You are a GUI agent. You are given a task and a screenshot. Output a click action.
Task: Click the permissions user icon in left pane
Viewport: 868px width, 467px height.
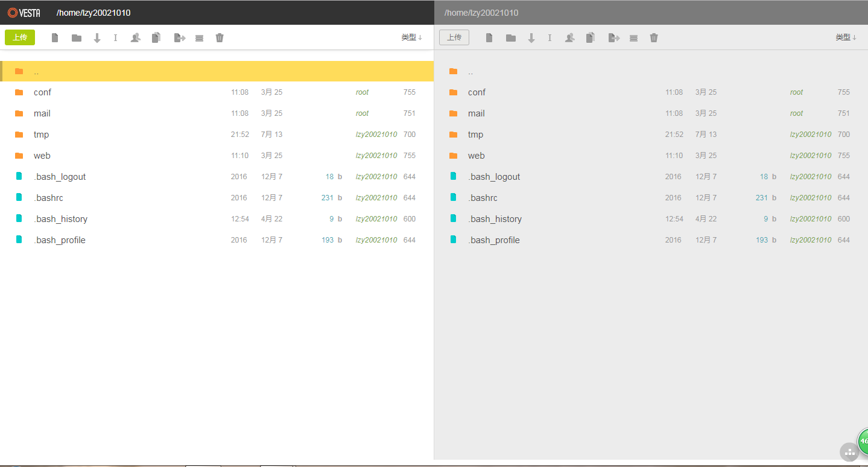(136, 37)
